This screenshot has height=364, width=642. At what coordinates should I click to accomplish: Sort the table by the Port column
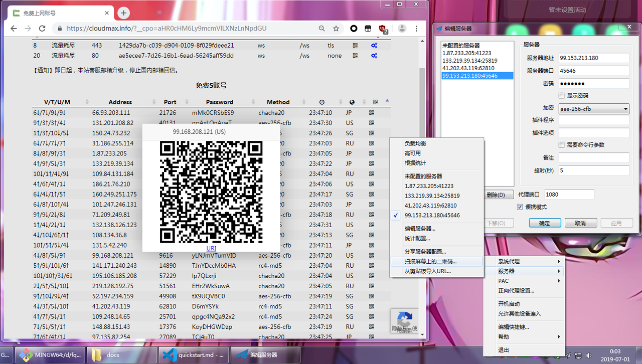click(x=170, y=102)
